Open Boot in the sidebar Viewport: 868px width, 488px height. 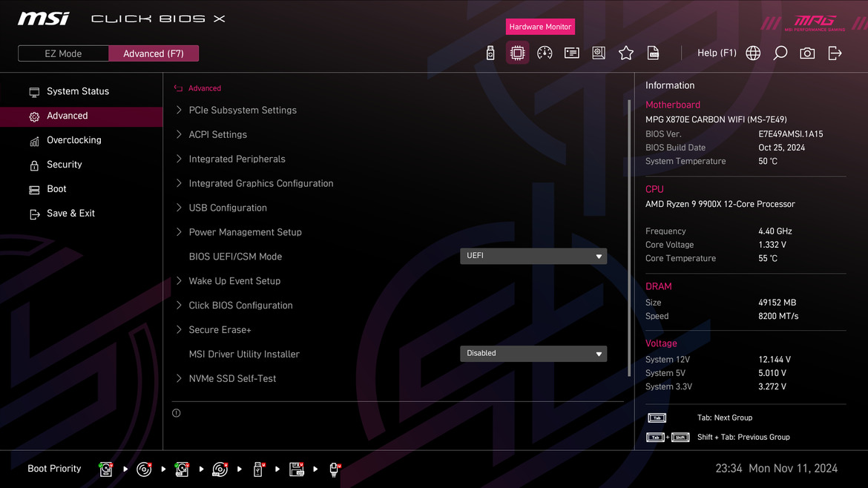(56, 189)
